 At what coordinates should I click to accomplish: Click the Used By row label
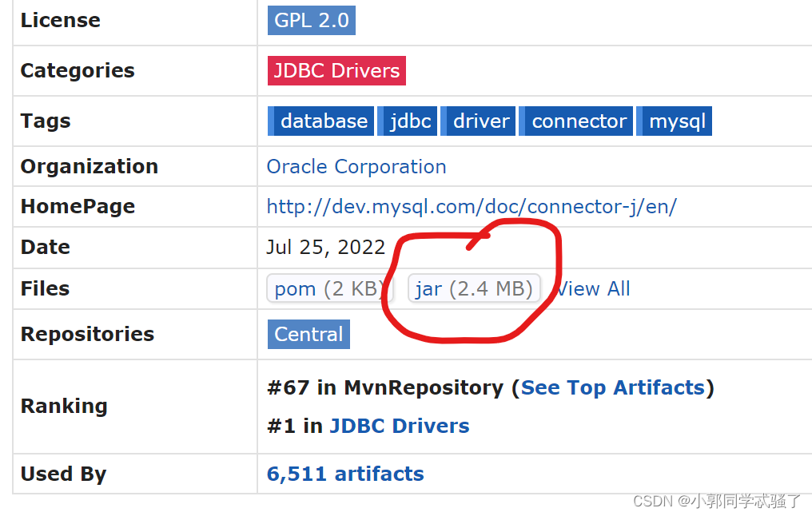pyautogui.click(x=63, y=474)
